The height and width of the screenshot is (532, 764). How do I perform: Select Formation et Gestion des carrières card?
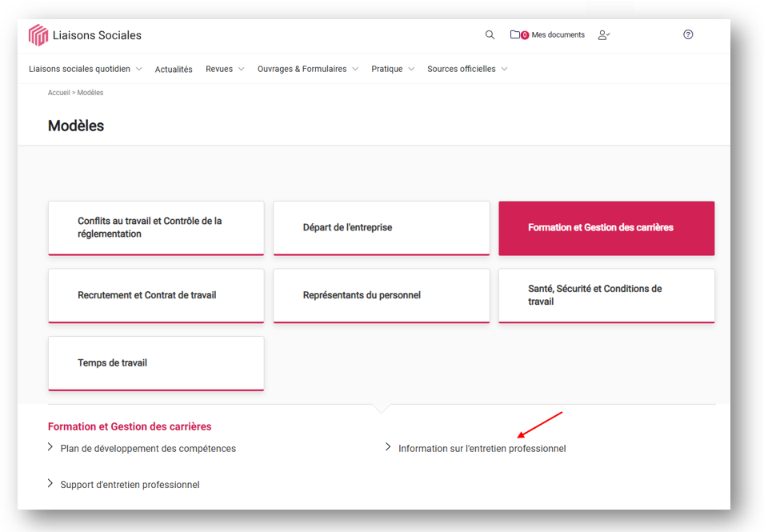[606, 228]
